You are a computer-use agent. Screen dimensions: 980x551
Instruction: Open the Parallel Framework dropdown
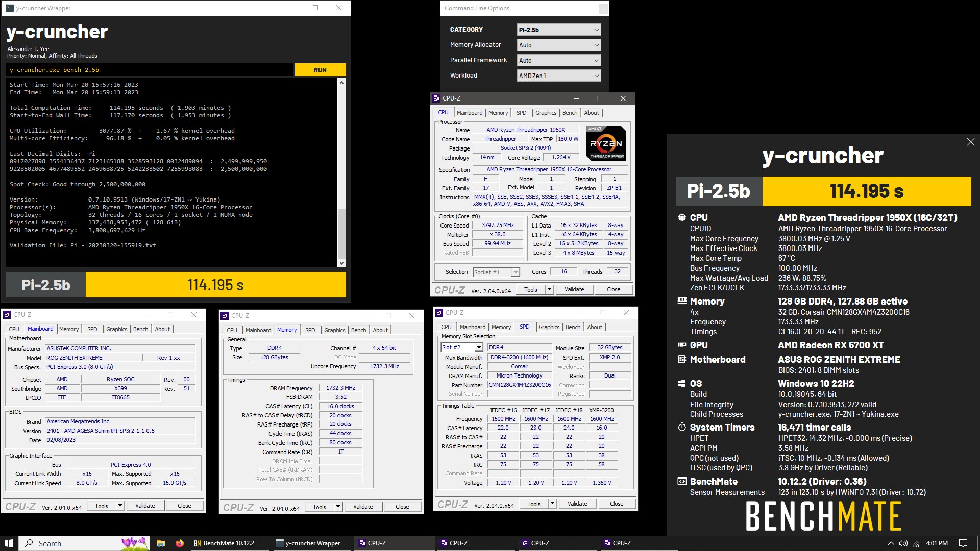tap(559, 60)
